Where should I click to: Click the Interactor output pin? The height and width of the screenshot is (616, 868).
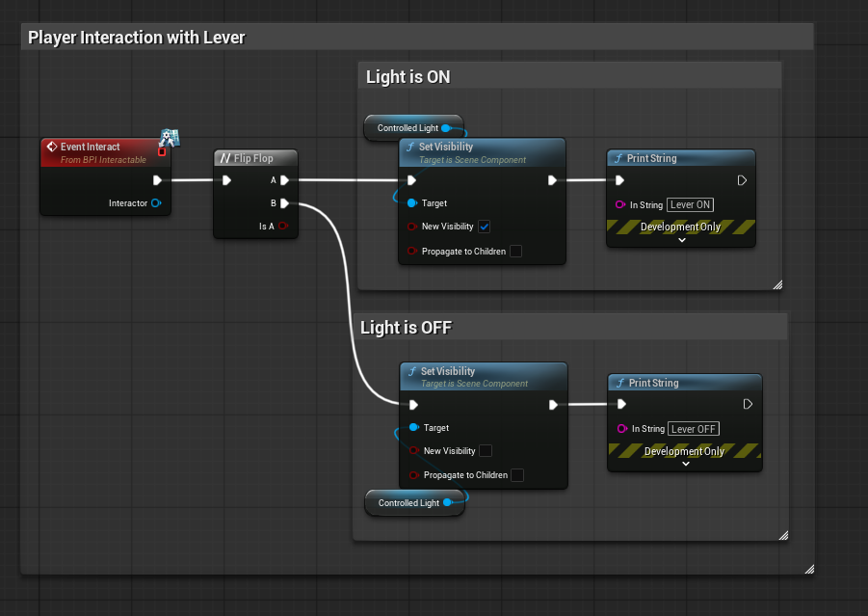point(156,203)
